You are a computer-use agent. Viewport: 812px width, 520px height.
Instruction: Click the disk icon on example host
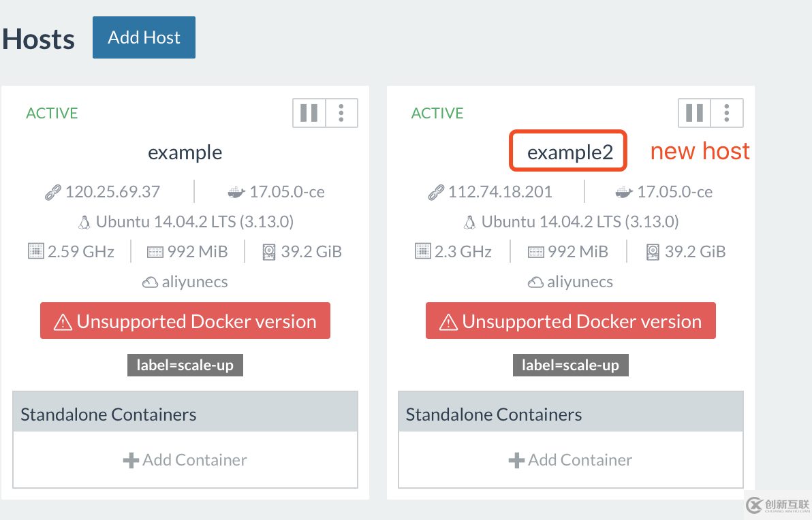[x=269, y=253]
